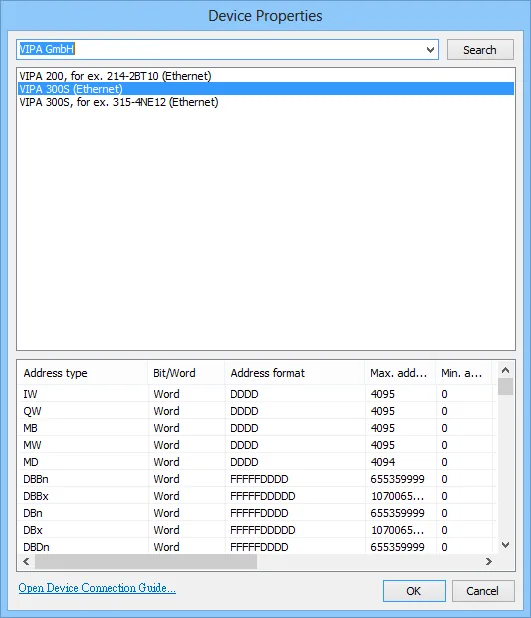
Task: Click the horizontal scrollbar thumb
Action: (146, 561)
